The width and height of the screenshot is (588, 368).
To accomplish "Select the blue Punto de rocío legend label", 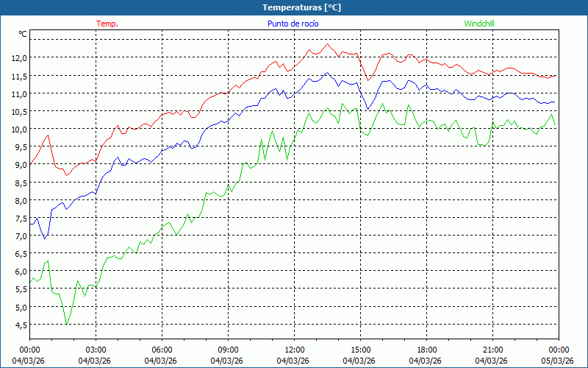I will pos(293,24).
